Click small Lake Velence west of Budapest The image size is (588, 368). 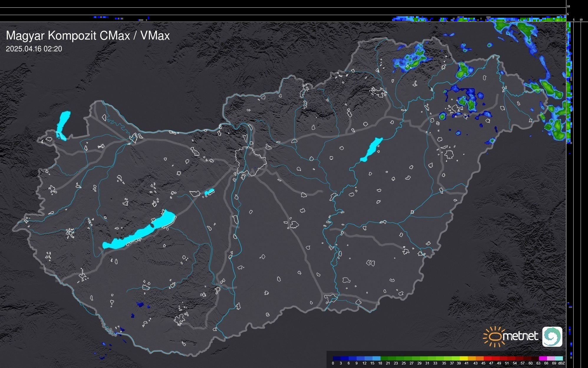(209, 192)
